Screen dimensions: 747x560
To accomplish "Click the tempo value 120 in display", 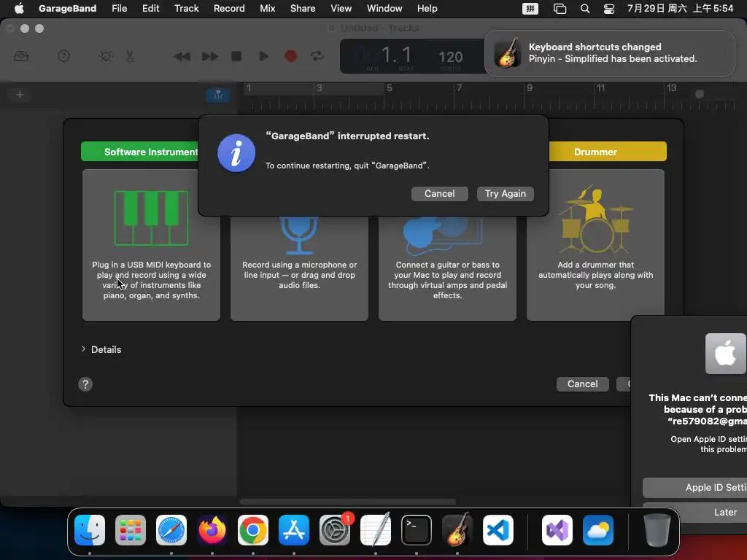I will [x=450, y=57].
